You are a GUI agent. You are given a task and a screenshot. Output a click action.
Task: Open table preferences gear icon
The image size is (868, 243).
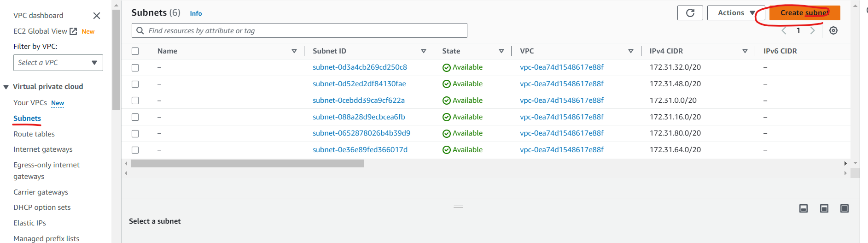coord(833,30)
